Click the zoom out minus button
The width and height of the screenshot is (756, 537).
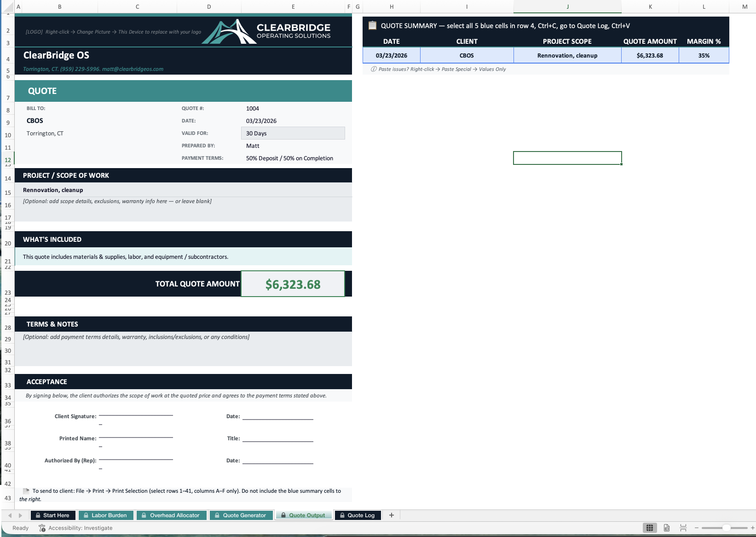[x=697, y=528]
